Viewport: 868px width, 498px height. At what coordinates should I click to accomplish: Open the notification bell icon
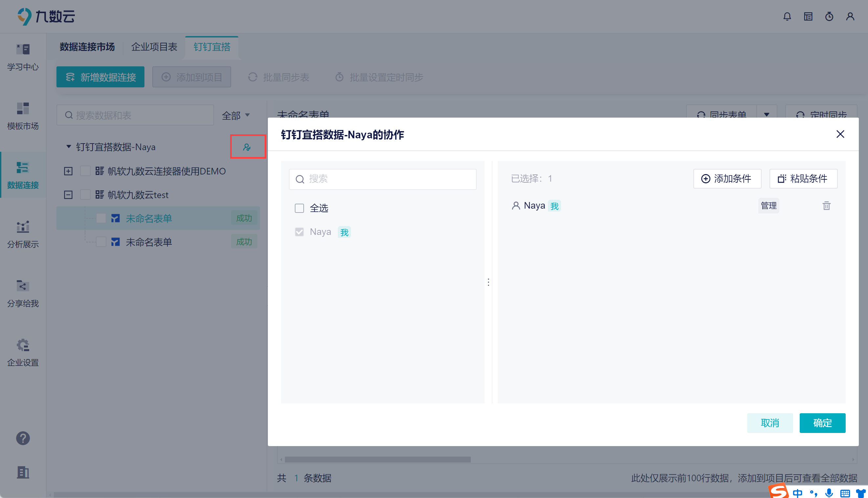[x=787, y=16]
